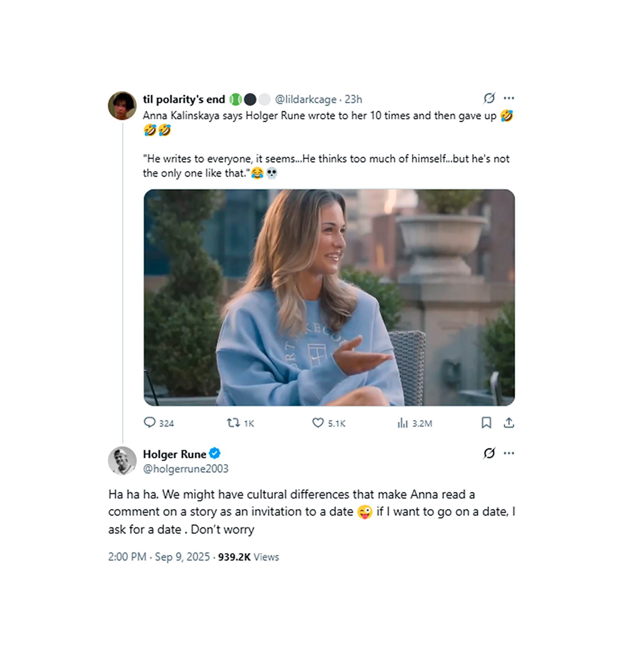Open the lildarkcage profile avatar
The width and height of the screenshot is (644, 651).
point(122,106)
